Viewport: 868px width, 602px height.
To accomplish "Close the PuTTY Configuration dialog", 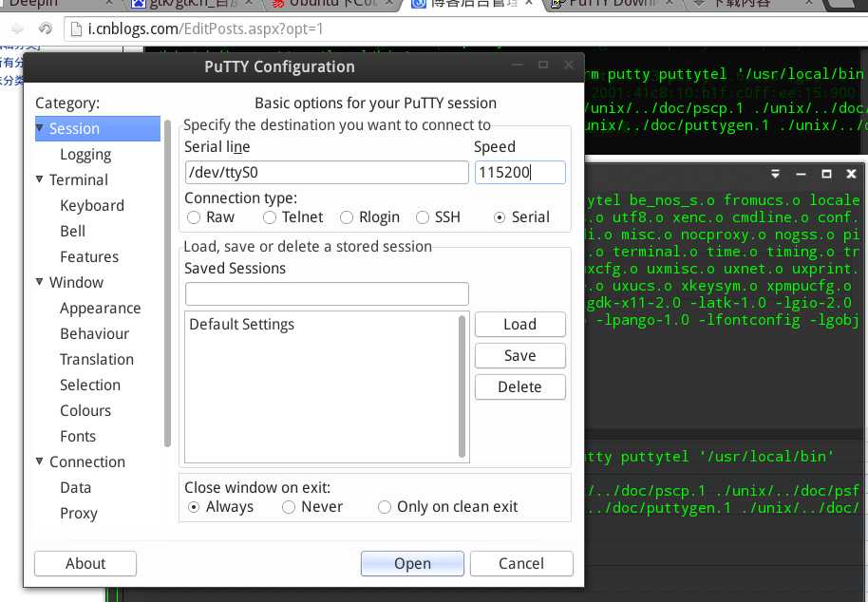I will (x=569, y=65).
